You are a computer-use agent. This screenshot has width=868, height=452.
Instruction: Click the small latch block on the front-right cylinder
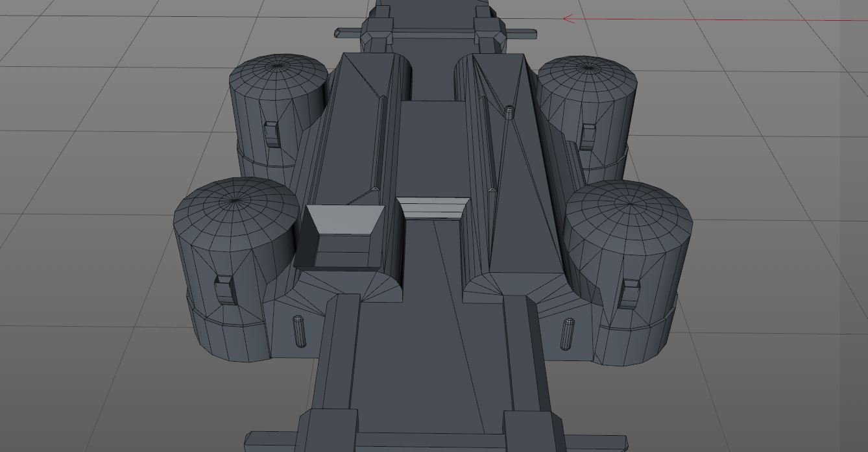631,293
